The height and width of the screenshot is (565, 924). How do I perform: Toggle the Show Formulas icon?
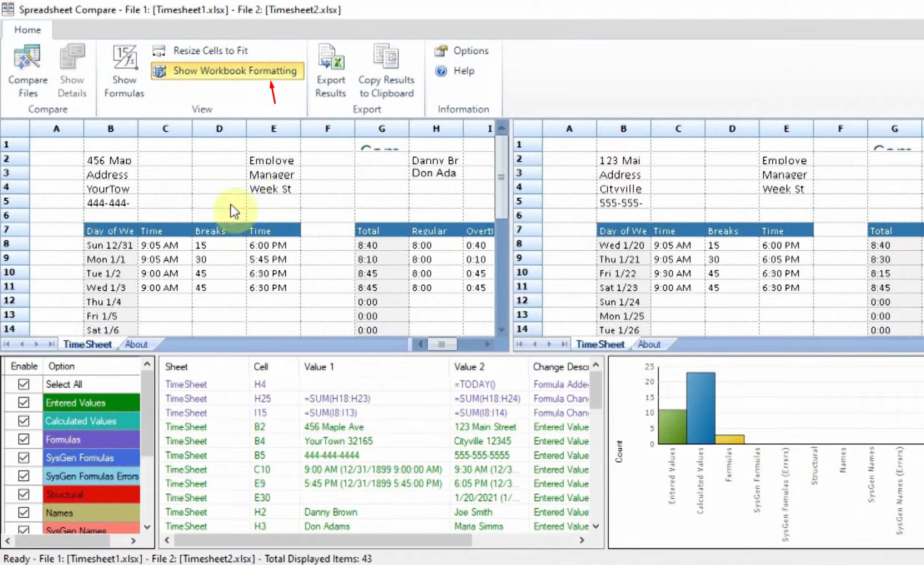click(125, 58)
